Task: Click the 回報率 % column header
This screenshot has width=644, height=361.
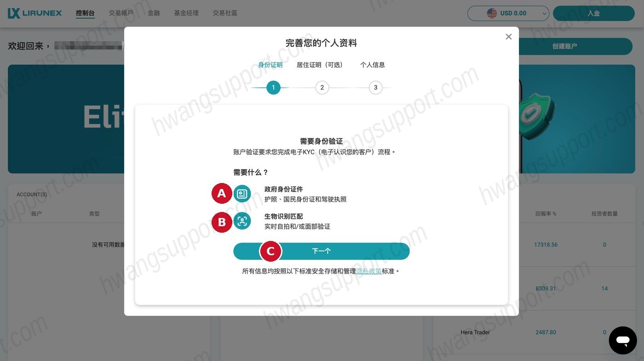Action: [x=546, y=214]
